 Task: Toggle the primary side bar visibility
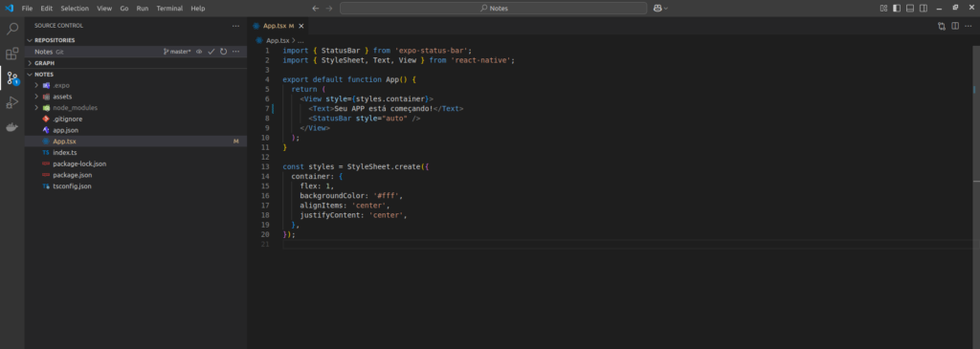tap(897, 8)
